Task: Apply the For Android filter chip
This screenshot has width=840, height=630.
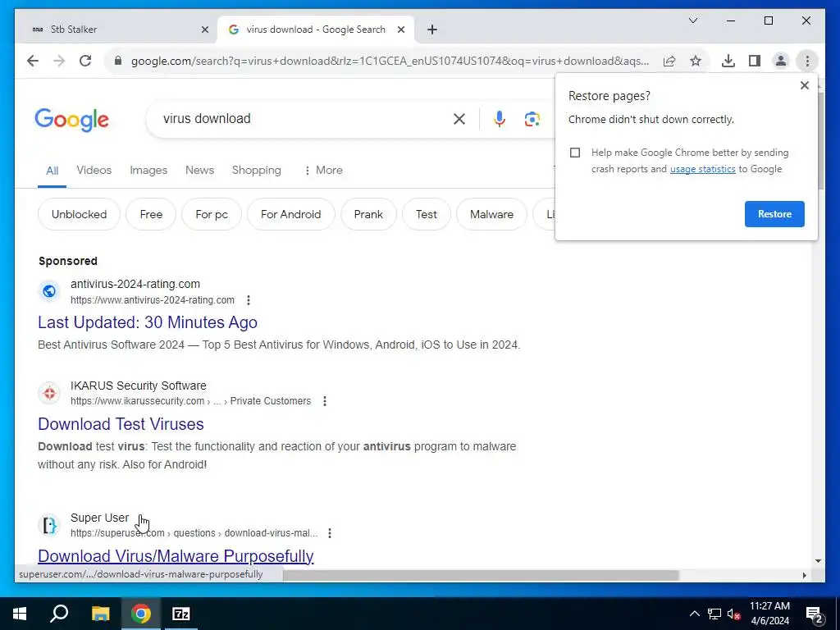Action: (x=291, y=214)
